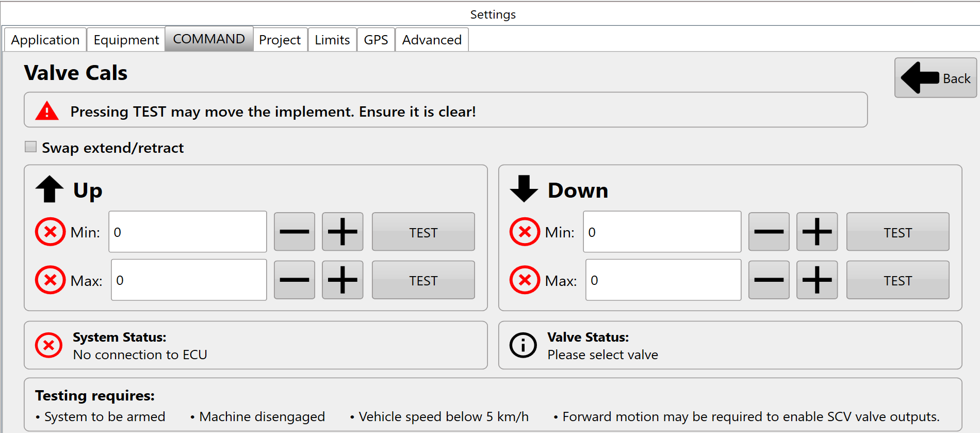Focus the Up Min input field

point(188,232)
